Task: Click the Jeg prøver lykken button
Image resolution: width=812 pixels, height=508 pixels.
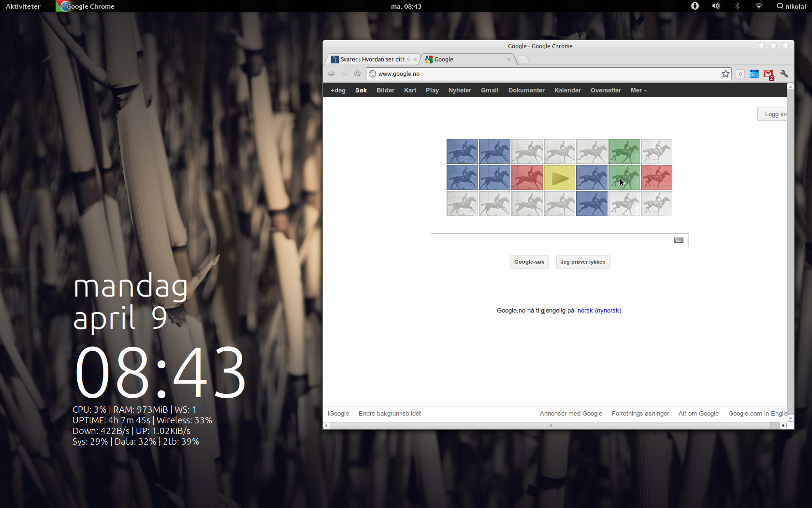Action: click(x=583, y=262)
